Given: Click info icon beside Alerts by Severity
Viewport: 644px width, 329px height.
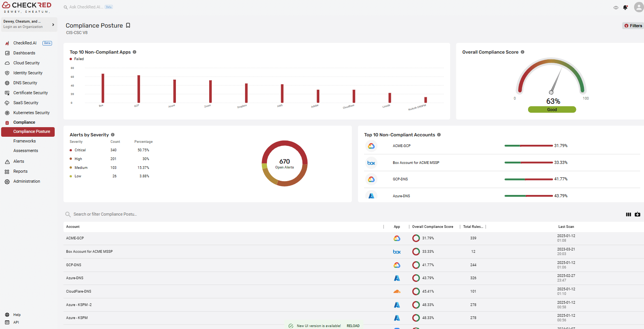Looking at the screenshot, I should [113, 135].
